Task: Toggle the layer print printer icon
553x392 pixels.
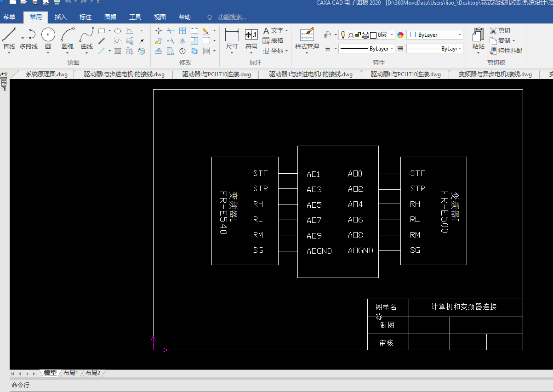Action: click(365, 35)
